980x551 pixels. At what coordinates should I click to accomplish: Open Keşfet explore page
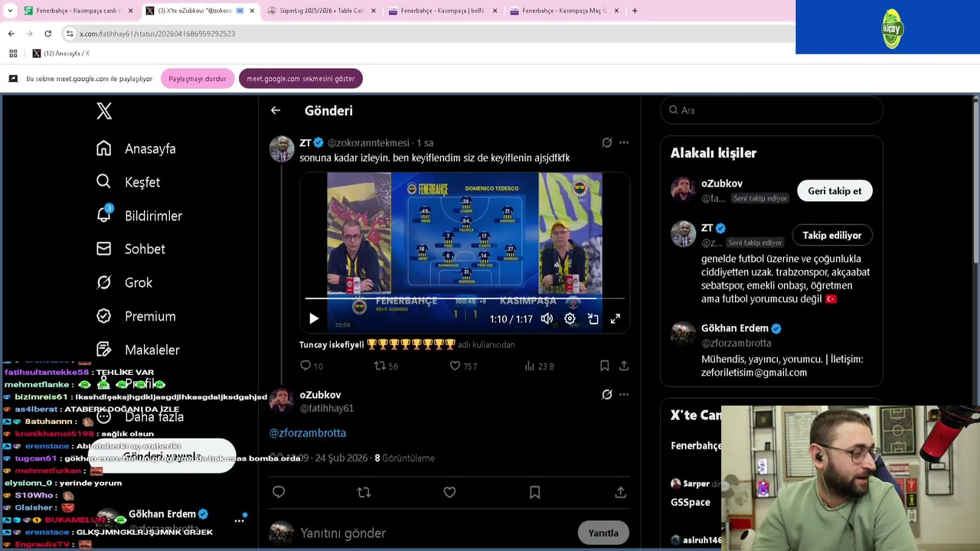128,182
